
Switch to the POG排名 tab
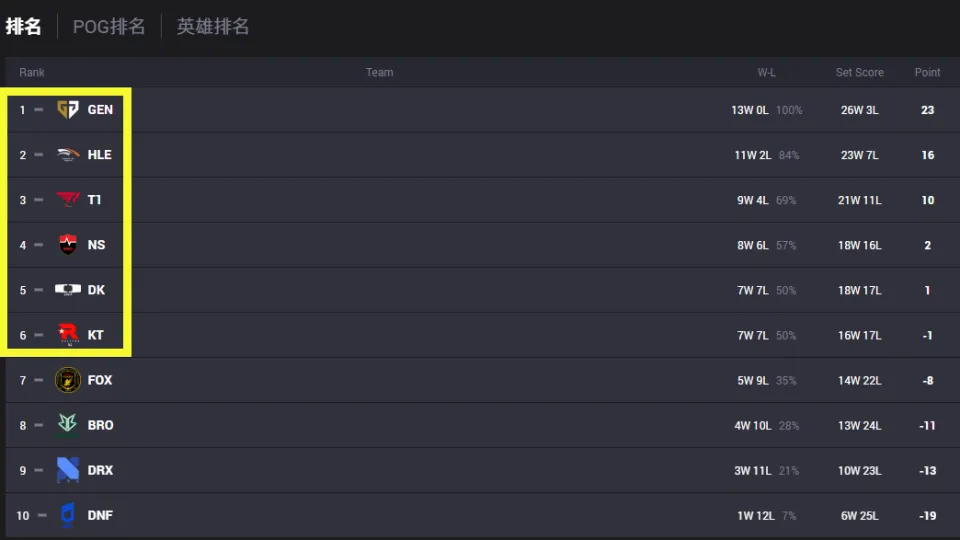click(109, 27)
